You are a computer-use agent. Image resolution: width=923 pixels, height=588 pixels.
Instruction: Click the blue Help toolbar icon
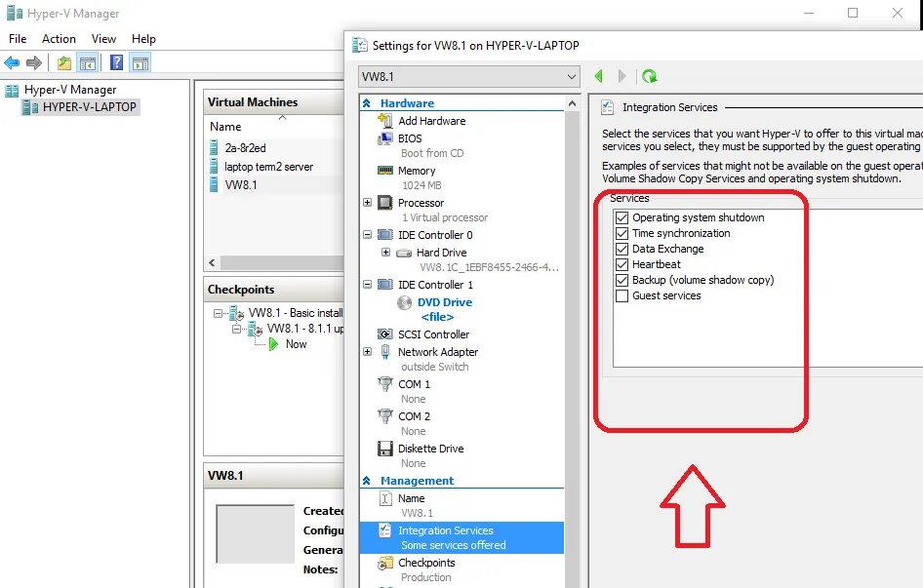pos(116,62)
